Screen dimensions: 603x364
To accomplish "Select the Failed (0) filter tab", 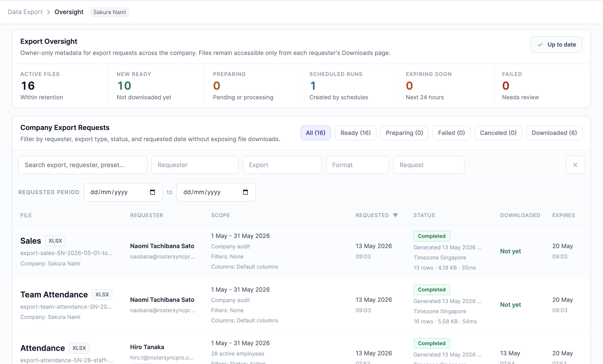I will (x=452, y=133).
